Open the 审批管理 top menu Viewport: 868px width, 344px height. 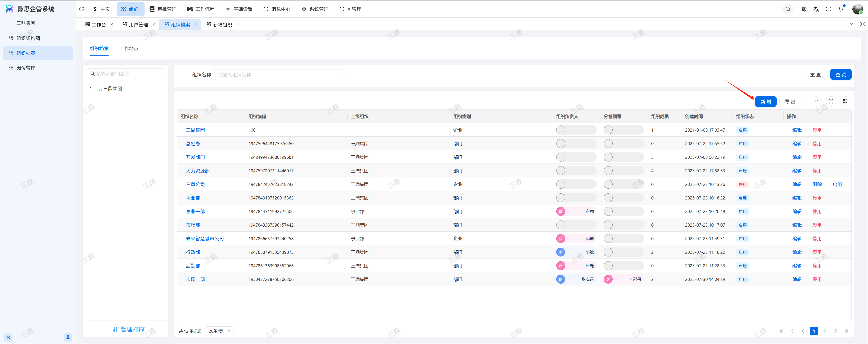pyautogui.click(x=163, y=9)
